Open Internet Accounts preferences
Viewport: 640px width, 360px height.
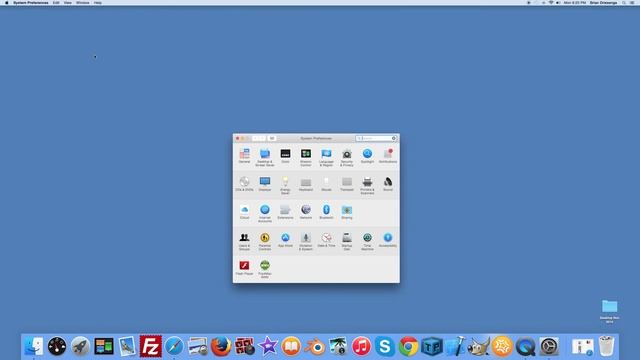tap(264, 214)
